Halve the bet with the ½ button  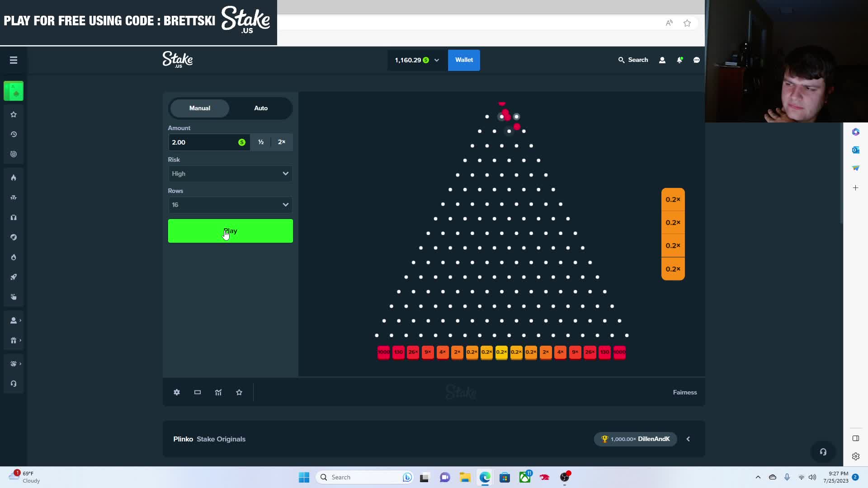click(261, 142)
